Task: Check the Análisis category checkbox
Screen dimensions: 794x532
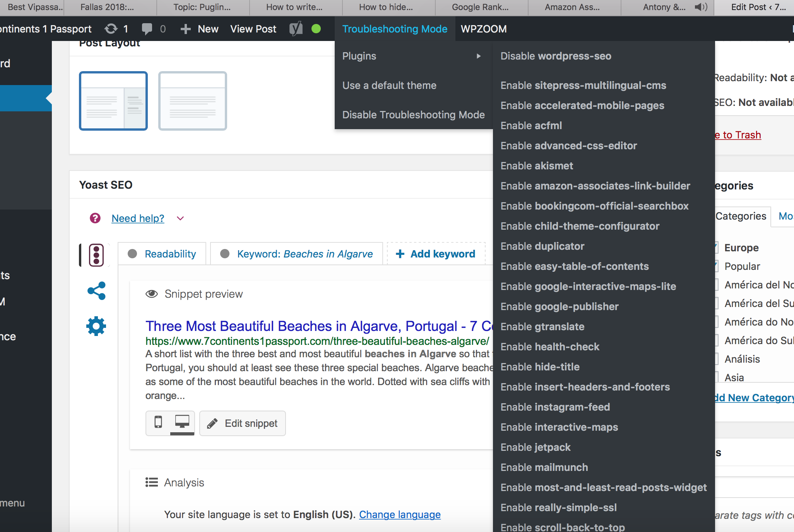Action: 717,359
